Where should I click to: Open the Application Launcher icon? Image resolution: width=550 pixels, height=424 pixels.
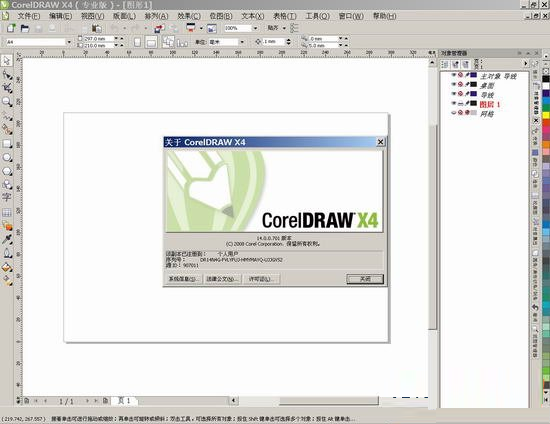191,28
